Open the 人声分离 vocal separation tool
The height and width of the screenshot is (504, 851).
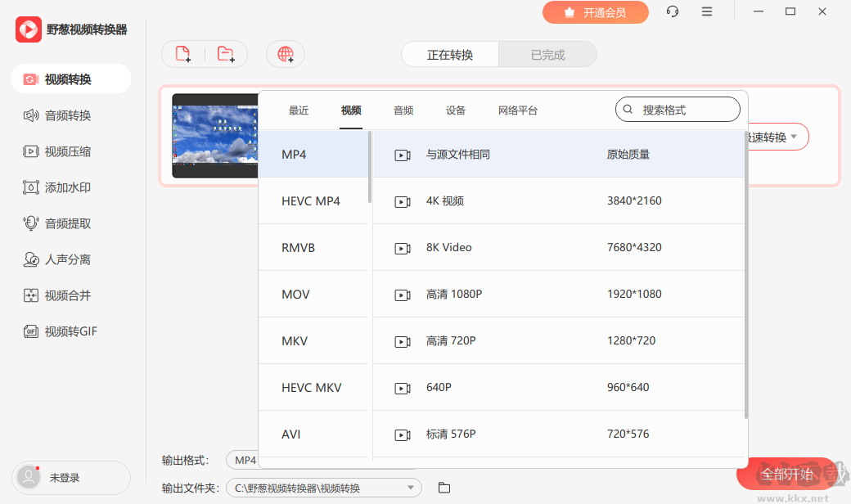(x=71, y=259)
